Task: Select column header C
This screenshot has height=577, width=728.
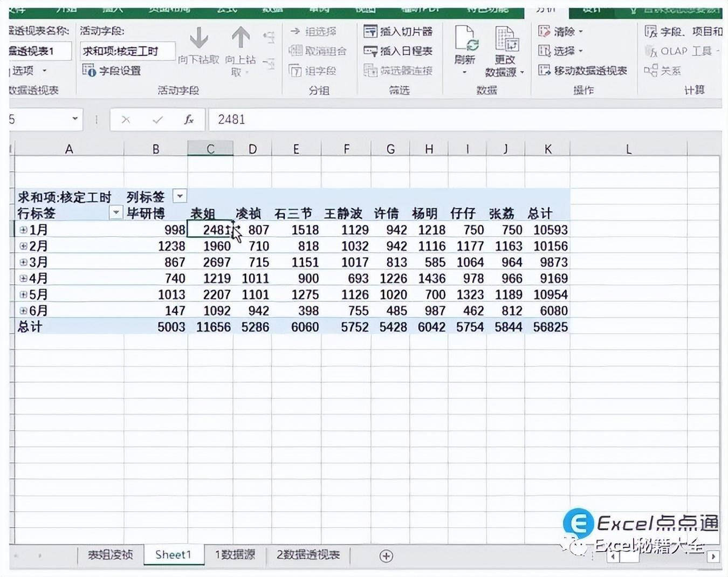Action: [x=210, y=149]
